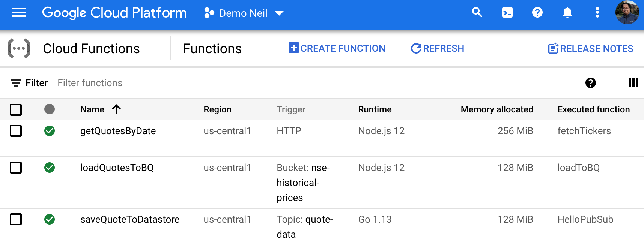The width and height of the screenshot is (644, 238).
Task: Open the three-dot settings menu
Action: 597,13
